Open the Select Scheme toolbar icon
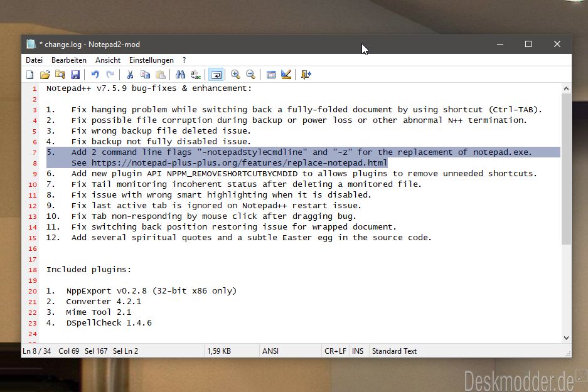Image resolution: width=588 pixels, height=392 pixels. pyautogui.click(x=270, y=75)
